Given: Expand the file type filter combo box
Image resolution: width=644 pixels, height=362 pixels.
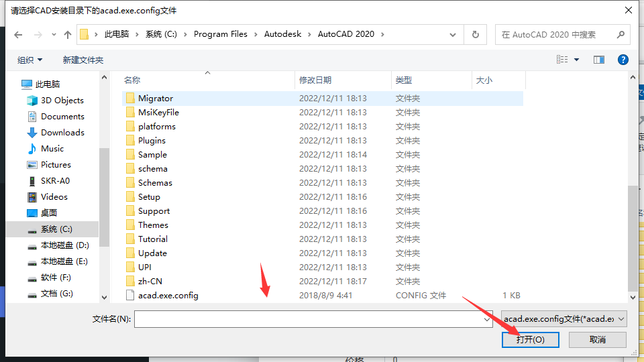Looking at the screenshot, I should click(x=563, y=319).
